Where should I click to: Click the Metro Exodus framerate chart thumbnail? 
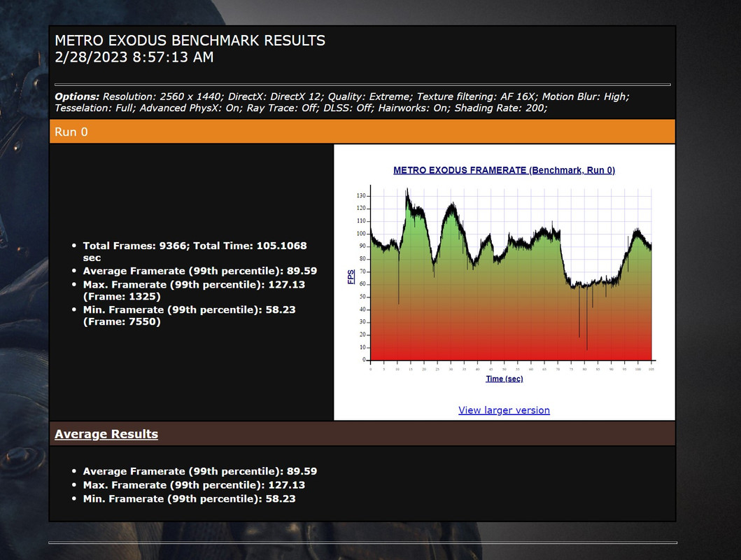pos(504,274)
